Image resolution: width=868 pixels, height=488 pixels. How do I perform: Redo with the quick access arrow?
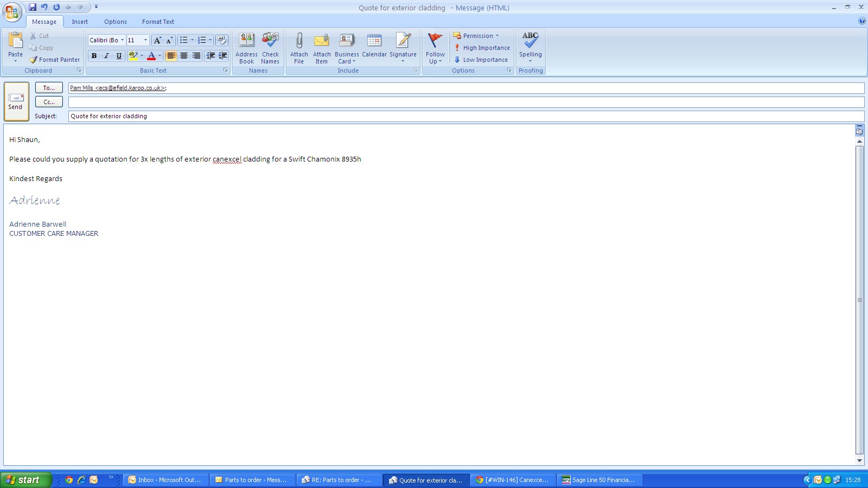coord(56,7)
